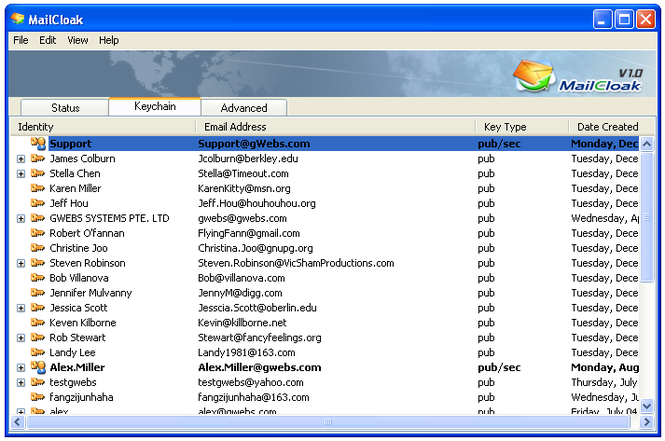Sort keys by Key Type column header
The height and width of the screenshot is (441, 665).
tap(522, 127)
